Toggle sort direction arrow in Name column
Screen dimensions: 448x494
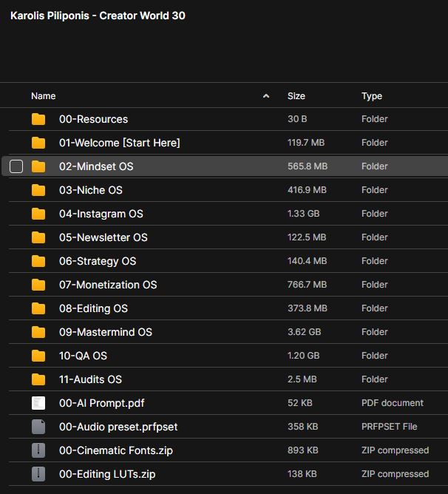coord(266,96)
